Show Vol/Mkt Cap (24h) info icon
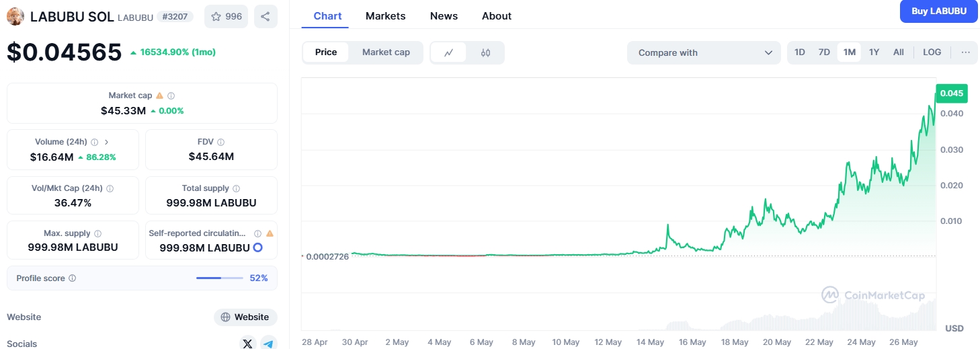980x349 pixels. click(110, 189)
